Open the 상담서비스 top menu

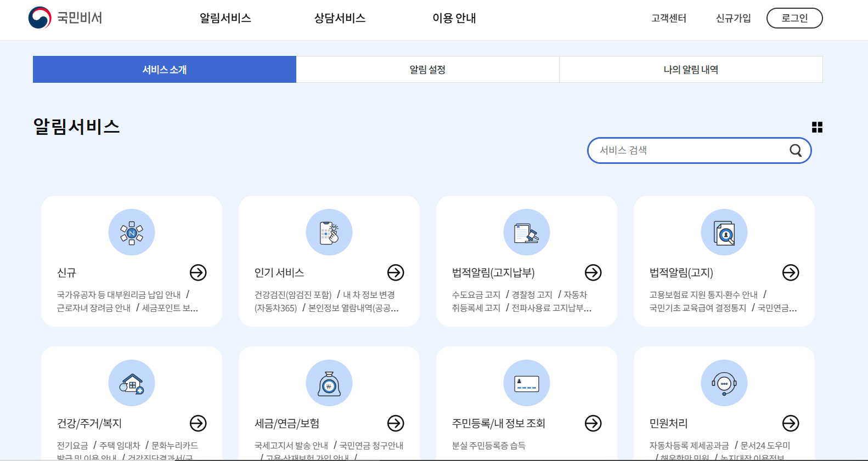340,18
